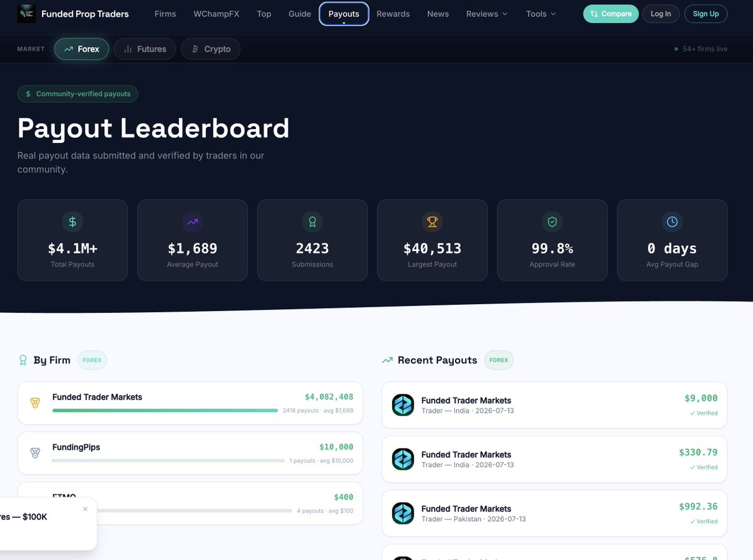Viewport: 753px width, 560px height.
Task: Click the trend icon next to Recent Payouts heading
Action: click(x=387, y=360)
